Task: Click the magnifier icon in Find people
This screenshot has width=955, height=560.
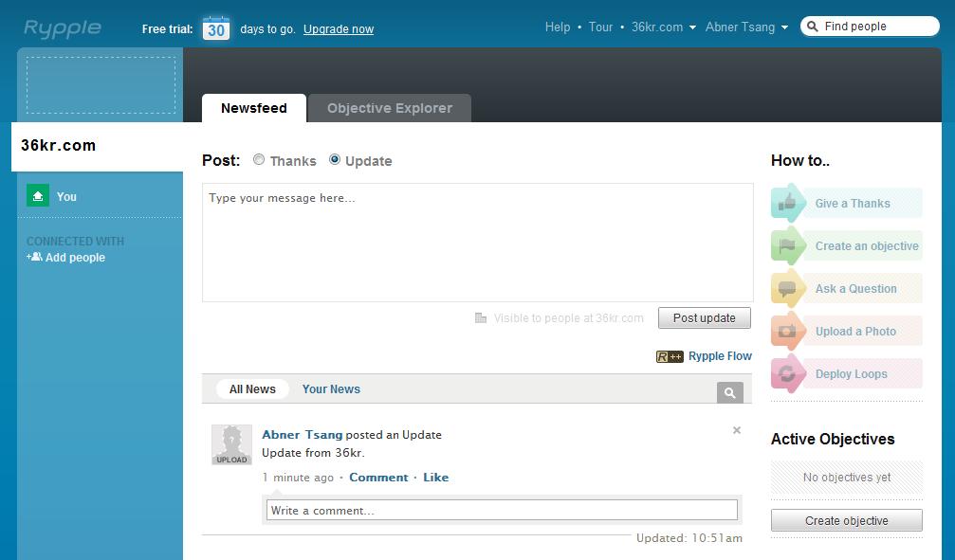Action: pyautogui.click(x=812, y=27)
